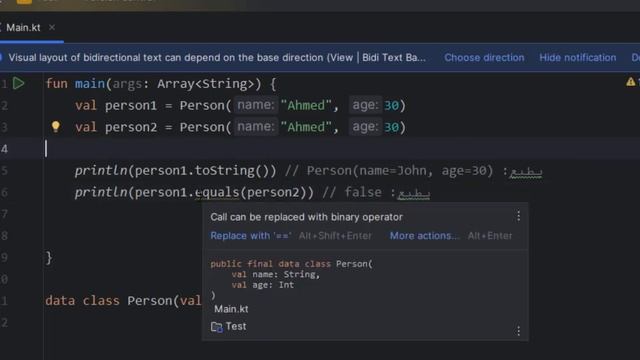Click the person1 variable declaration
640x360 pixels.
pos(131,105)
